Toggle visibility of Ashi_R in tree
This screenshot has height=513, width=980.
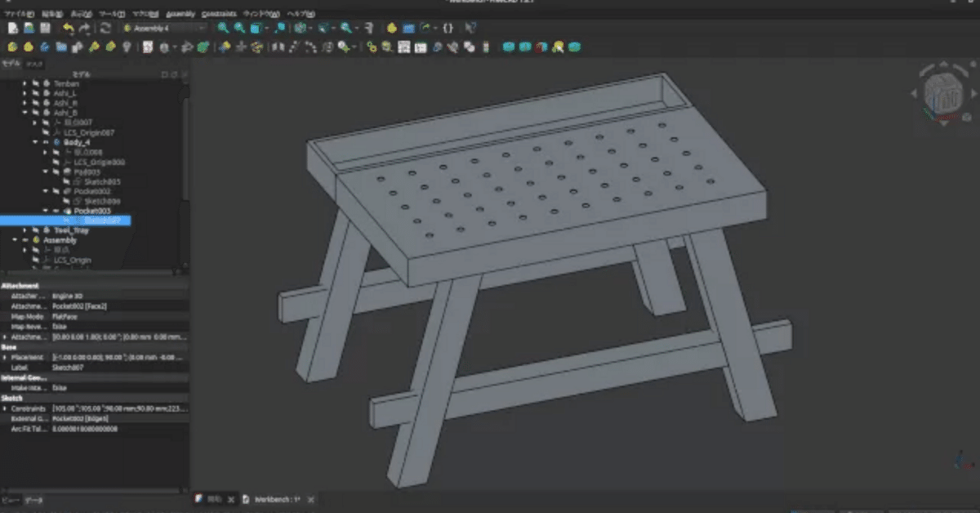coord(35,103)
